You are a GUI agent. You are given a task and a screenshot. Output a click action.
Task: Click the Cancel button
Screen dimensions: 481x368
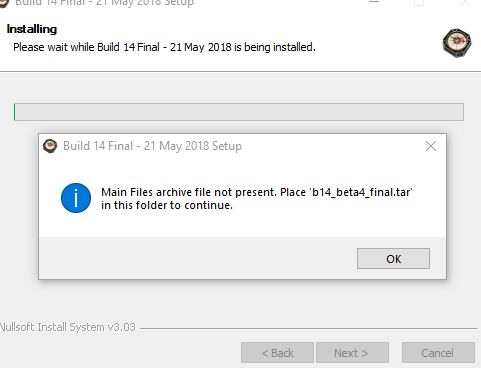[438, 352]
